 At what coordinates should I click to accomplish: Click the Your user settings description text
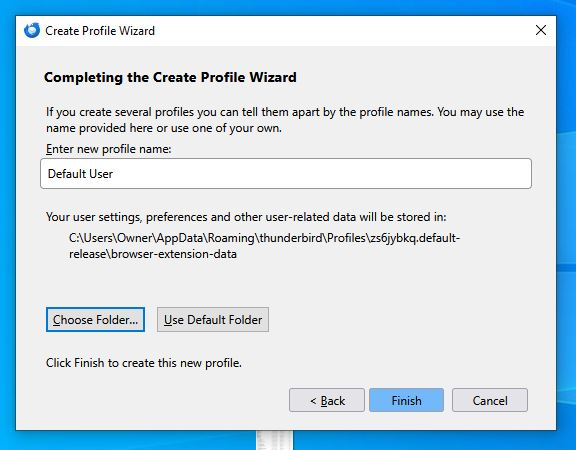(246, 217)
